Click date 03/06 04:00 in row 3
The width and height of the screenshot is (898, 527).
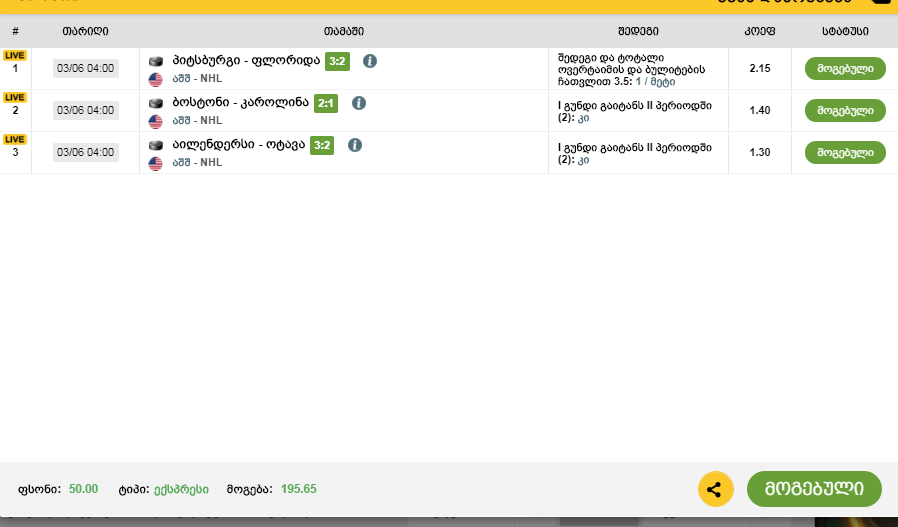[x=86, y=152]
